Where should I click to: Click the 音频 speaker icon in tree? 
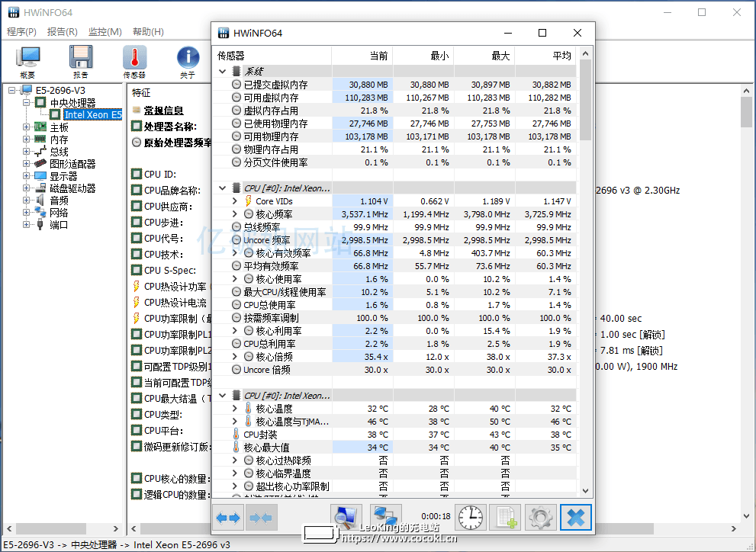click(40, 201)
